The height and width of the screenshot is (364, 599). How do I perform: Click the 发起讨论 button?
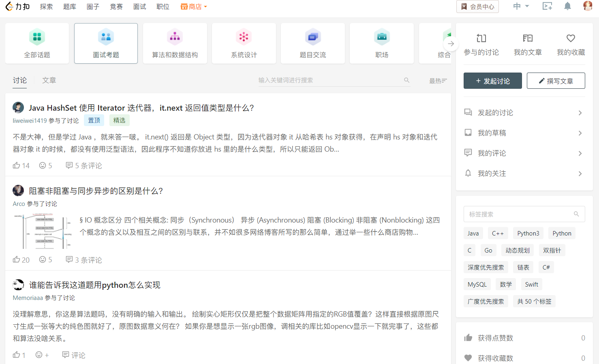pyautogui.click(x=492, y=81)
